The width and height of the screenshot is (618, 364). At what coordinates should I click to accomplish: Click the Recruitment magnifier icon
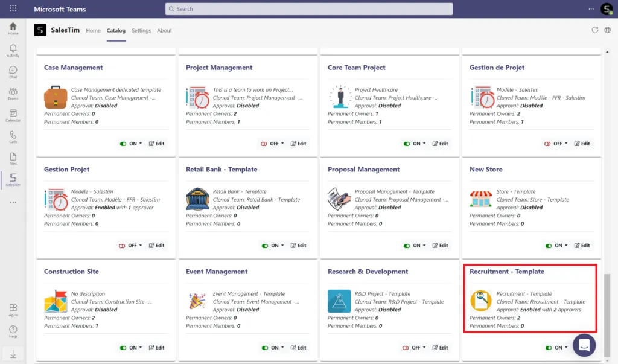coord(481,301)
